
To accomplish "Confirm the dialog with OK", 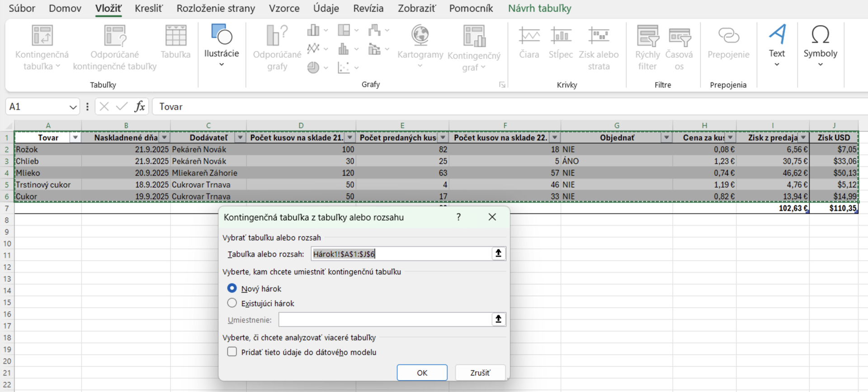I will point(422,373).
